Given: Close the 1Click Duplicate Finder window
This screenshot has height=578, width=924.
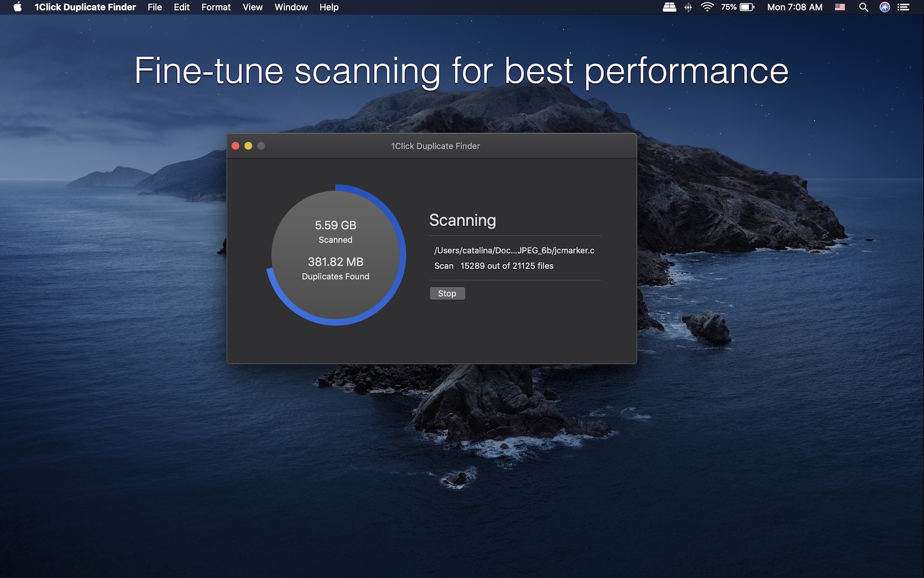Looking at the screenshot, I should pos(235,146).
